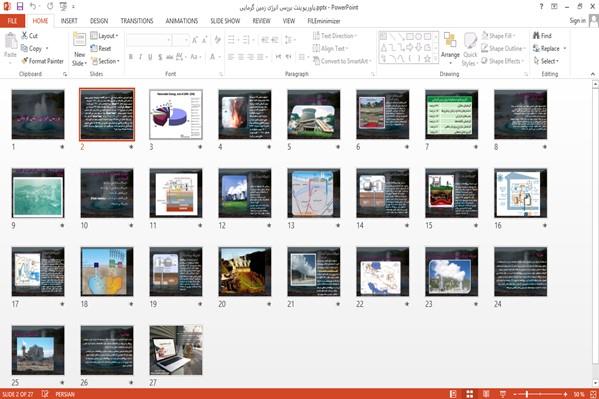The image size is (599, 399).
Task: Click the Cut command
Action: 29,36
